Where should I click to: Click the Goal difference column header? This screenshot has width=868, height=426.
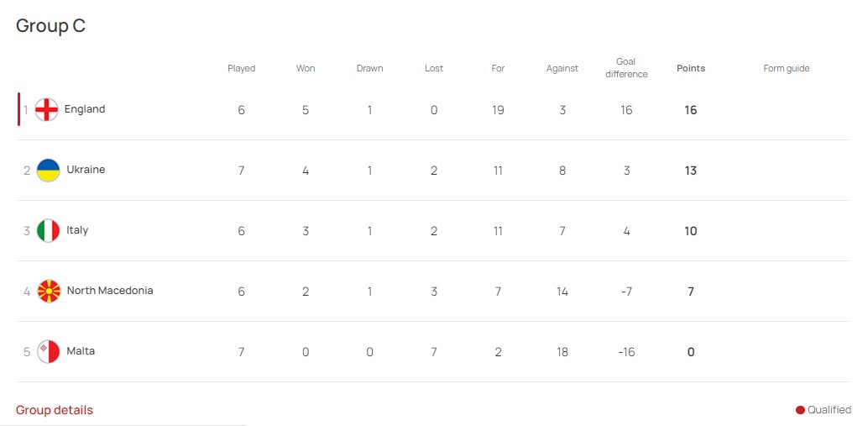coord(626,68)
